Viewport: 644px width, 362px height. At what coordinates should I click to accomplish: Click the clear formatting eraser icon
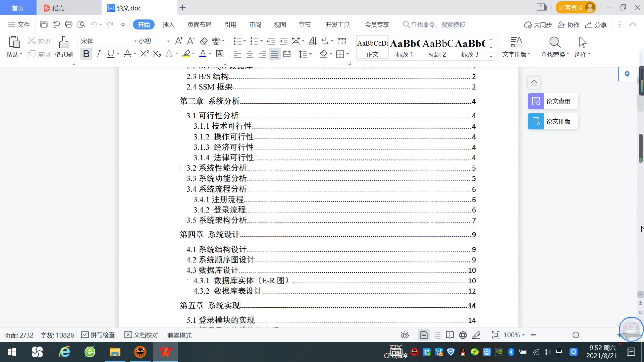(204, 41)
